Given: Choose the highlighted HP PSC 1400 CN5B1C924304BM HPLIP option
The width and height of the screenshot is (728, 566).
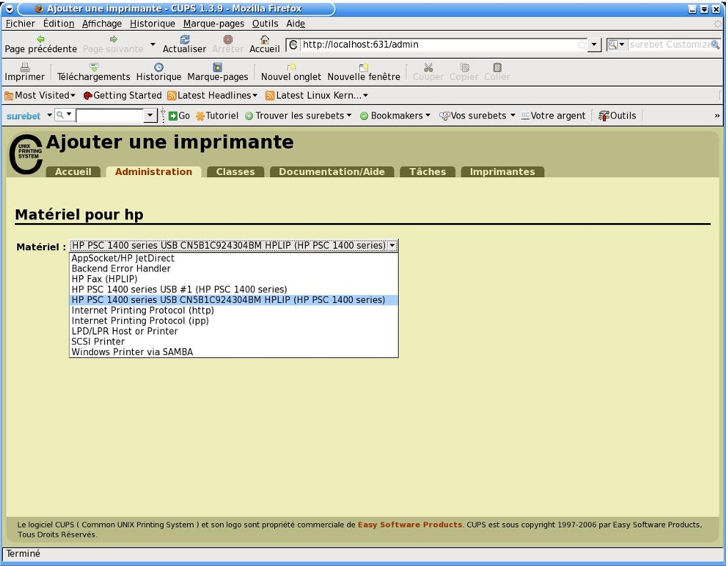Looking at the screenshot, I should [234, 300].
